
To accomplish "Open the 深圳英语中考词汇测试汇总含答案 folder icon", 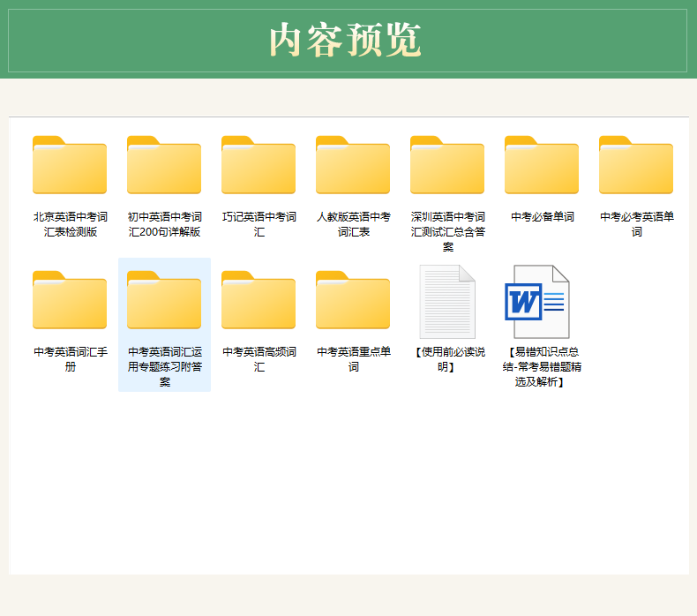I will pyautogui.click(x=447, y=165).
